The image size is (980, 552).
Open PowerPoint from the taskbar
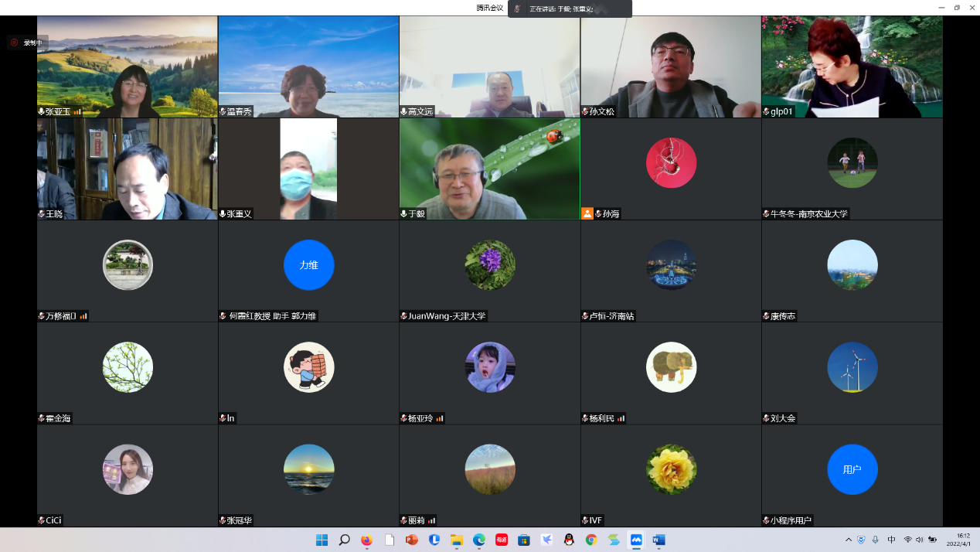click(412, 540)
